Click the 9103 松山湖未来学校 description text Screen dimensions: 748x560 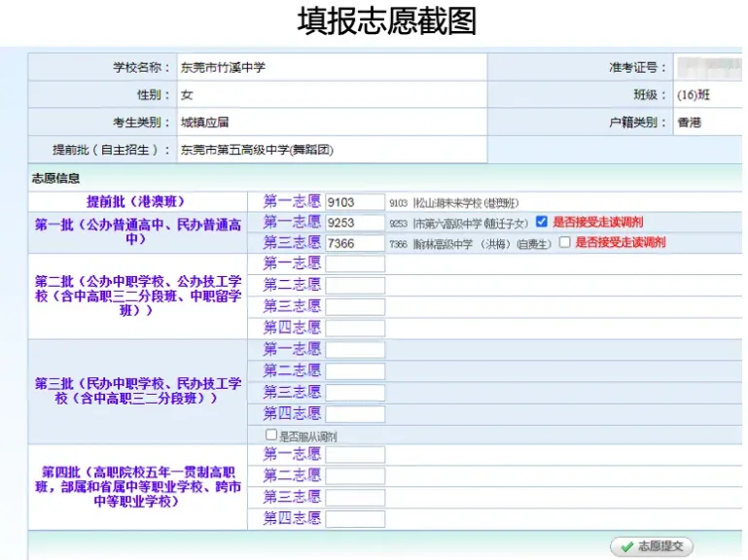pos(453,203)
